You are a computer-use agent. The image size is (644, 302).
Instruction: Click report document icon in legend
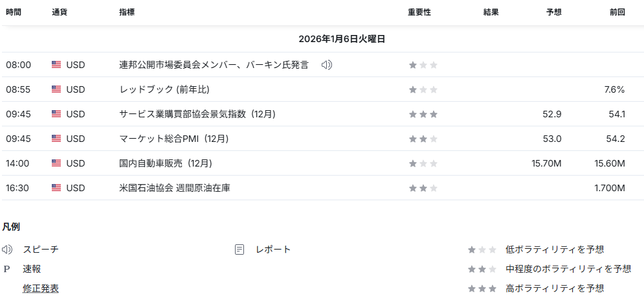pos(239,250)
